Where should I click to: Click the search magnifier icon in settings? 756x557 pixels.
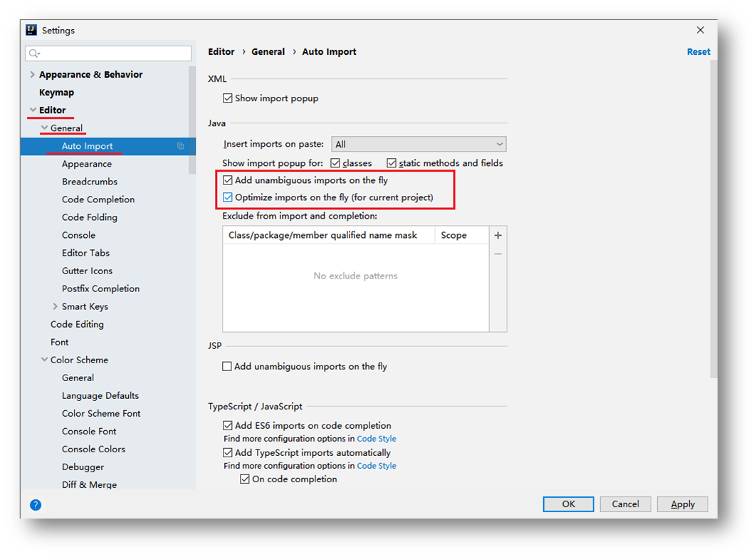pos(34,53)
